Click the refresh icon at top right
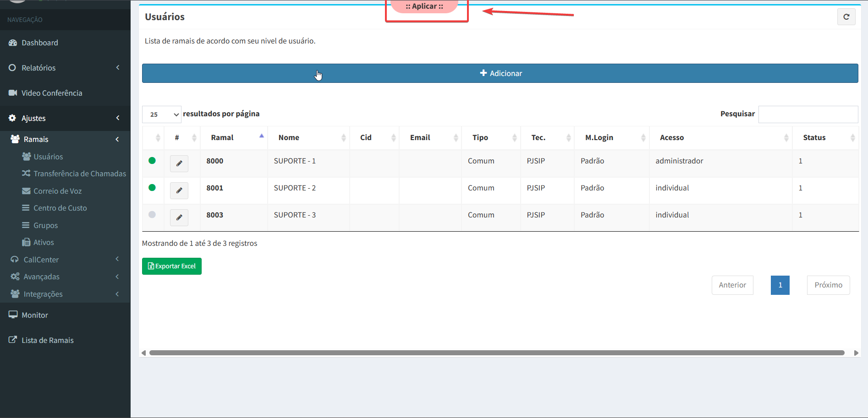Screen dimensions: 868x418 pyautogui.click(x=846, y=17)
